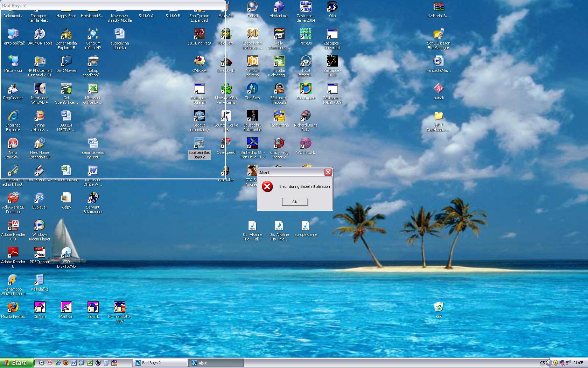Launch Ad-Aware SE Personal shortcut

click(x=13, y=198)
